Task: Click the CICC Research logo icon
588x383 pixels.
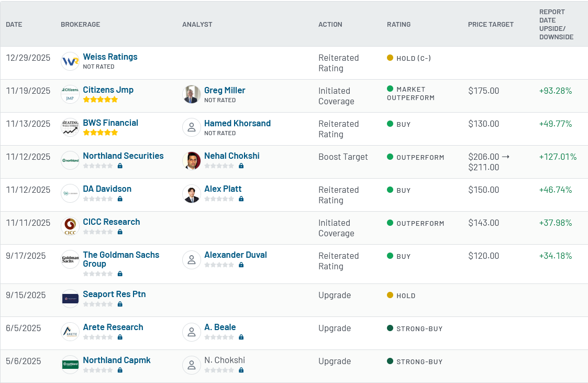Action: [x=70, y=226]
